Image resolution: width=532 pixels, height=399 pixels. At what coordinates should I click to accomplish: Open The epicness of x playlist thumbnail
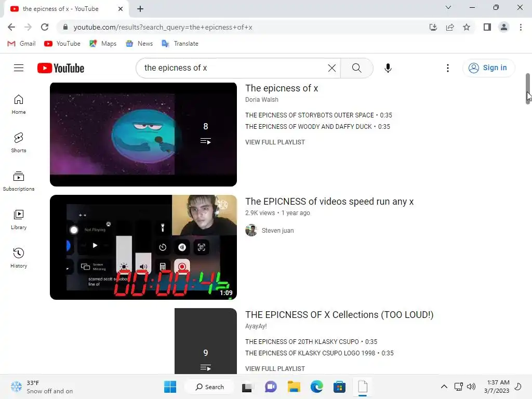point(143,135)
